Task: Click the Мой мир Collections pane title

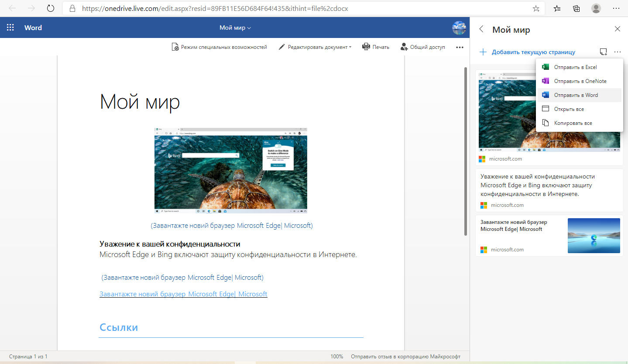Action: click(x=511, y=30)
